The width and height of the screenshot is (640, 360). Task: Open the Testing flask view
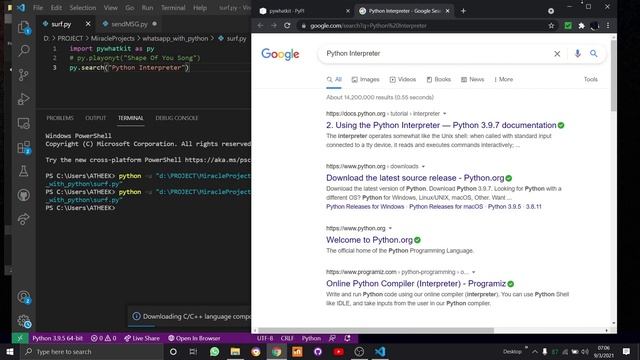pyautogui.click(x=24, y=171)
